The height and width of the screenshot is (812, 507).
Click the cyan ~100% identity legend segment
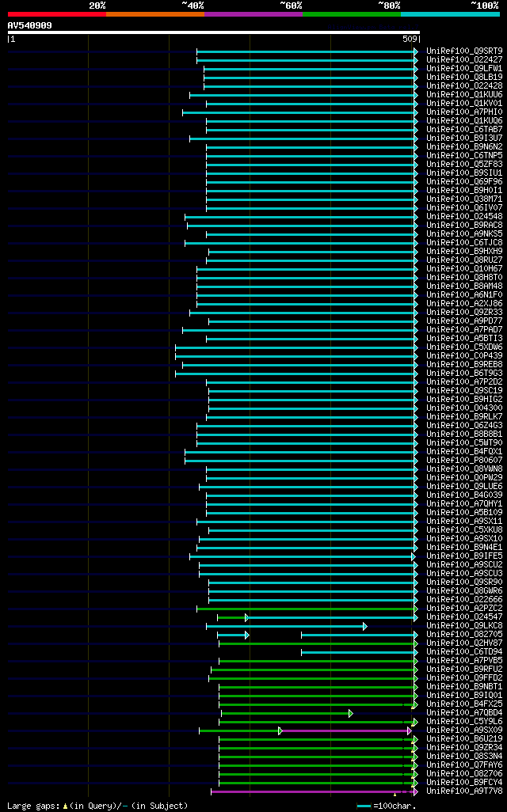[x=450, y=14]
